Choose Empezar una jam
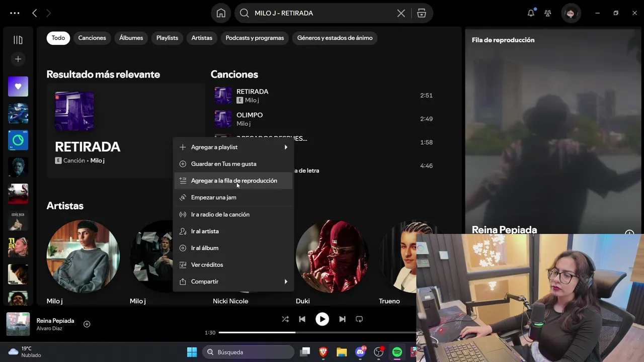This screenshot has width=644, height=362. coord(233,198)
